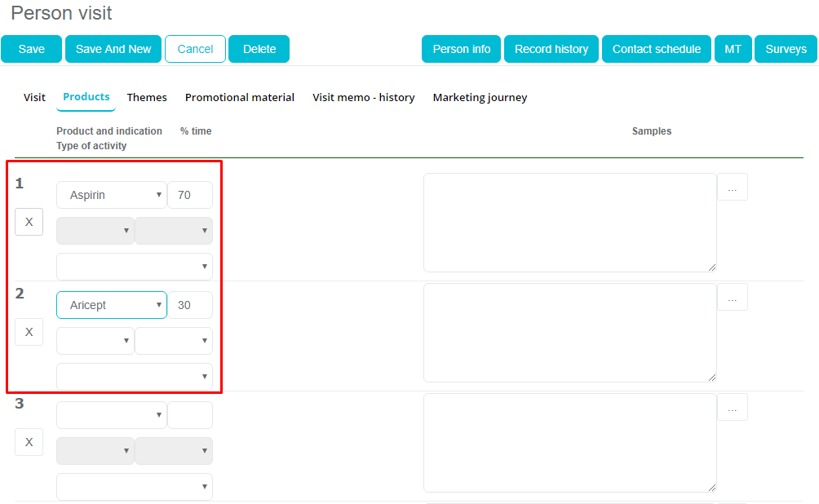Open row 2 type of activity dropdown

click(134, 377)
